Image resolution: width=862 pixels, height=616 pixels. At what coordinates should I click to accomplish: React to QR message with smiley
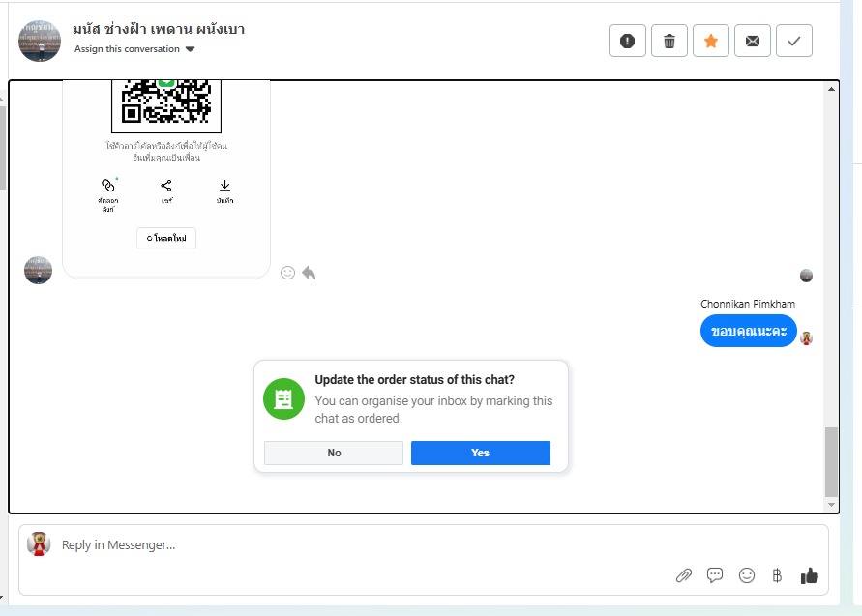point(287,273)
